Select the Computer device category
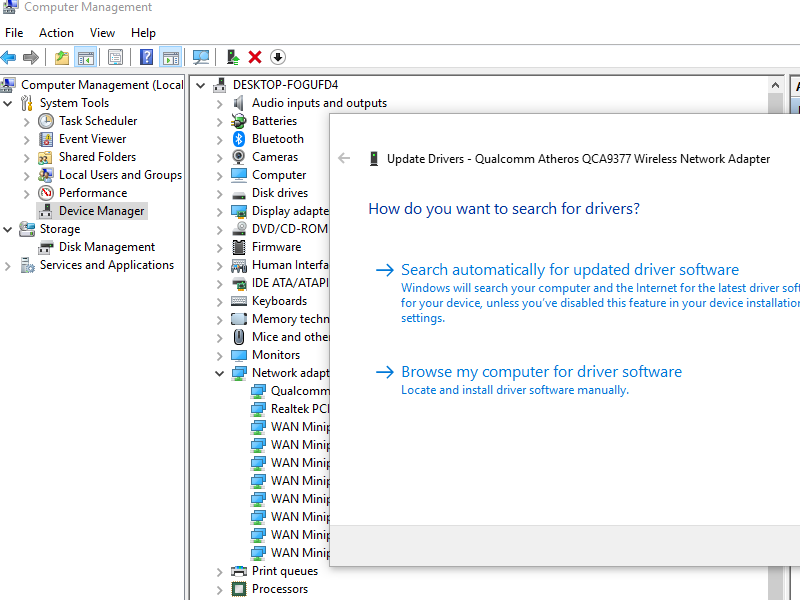Image resolution: width=800 pixels, height=600 pixels. [x=279, y=175]
